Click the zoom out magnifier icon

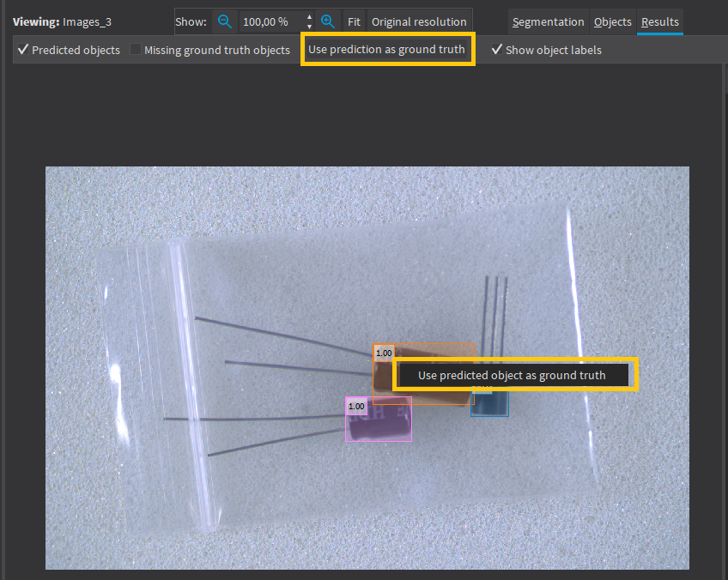(x=224, y=21)
